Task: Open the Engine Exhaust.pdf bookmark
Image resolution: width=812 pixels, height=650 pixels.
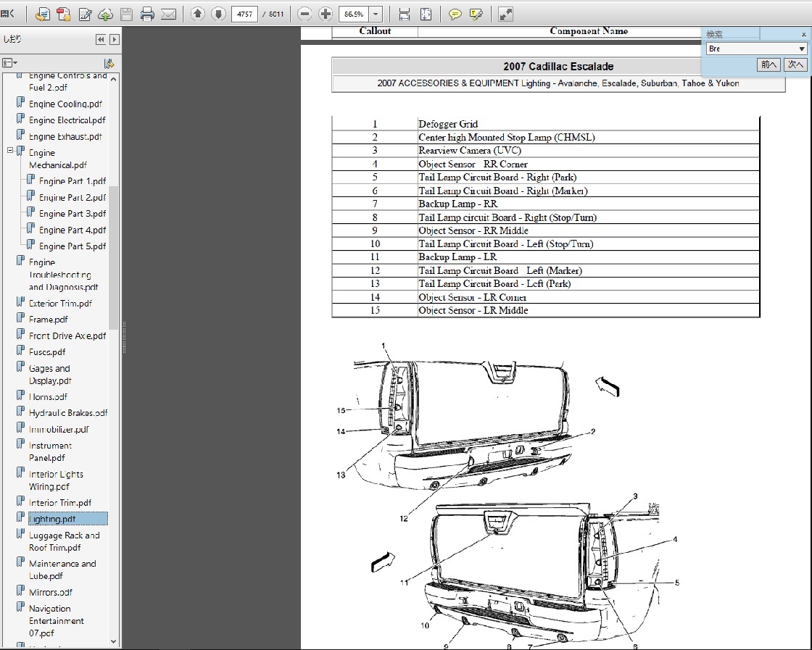Action: (65, 137)
